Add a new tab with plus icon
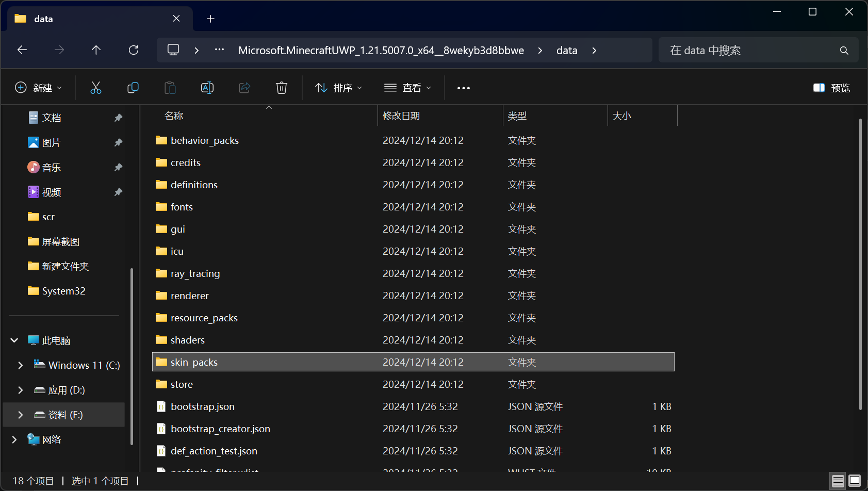 coord(210,19)
